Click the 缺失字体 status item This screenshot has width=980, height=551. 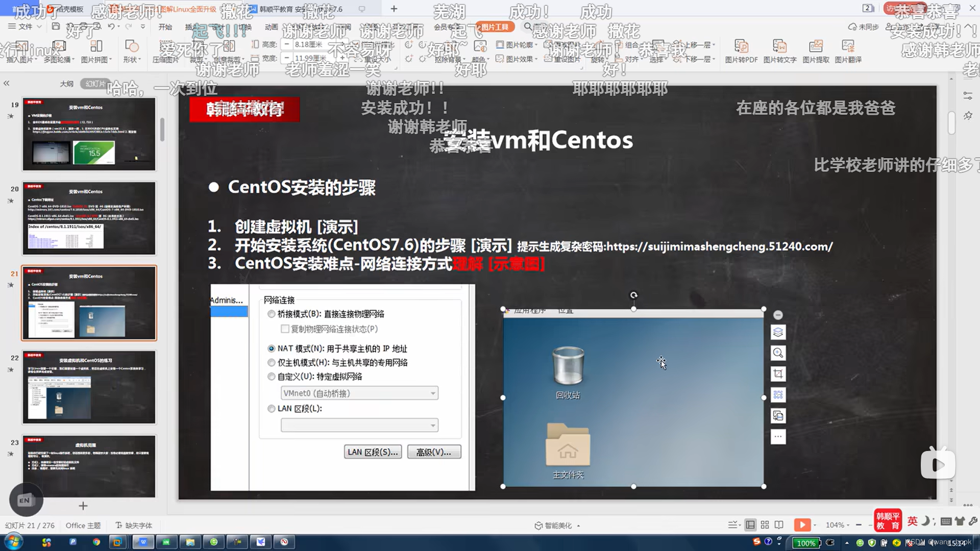click(x=134, y=525)
